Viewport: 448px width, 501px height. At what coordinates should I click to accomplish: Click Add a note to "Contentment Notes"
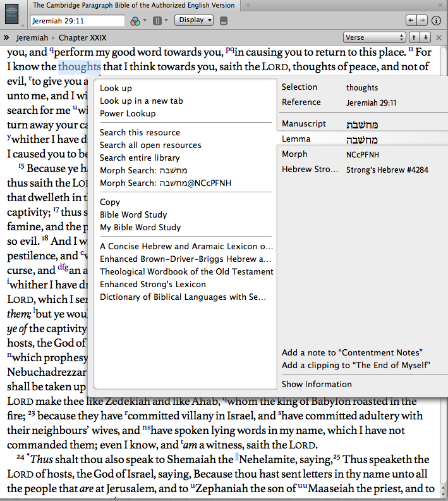pos(352,353)
